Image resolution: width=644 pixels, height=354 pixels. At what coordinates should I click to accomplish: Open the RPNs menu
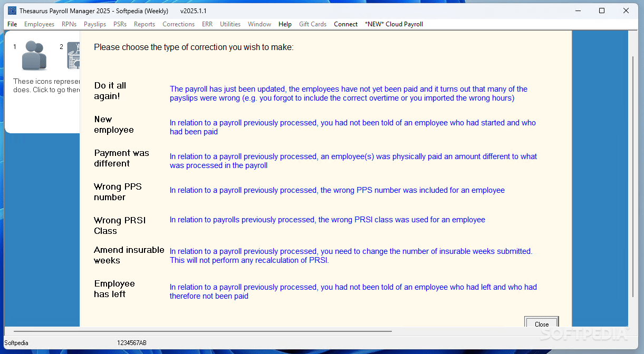coord(69,24)
